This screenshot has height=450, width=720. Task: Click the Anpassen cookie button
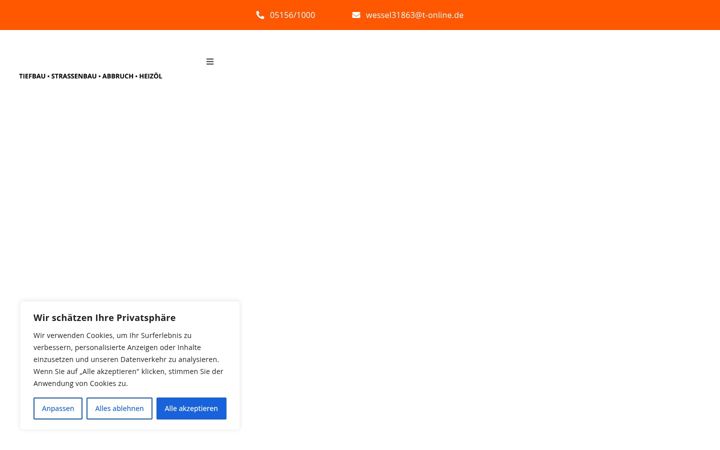58,408
